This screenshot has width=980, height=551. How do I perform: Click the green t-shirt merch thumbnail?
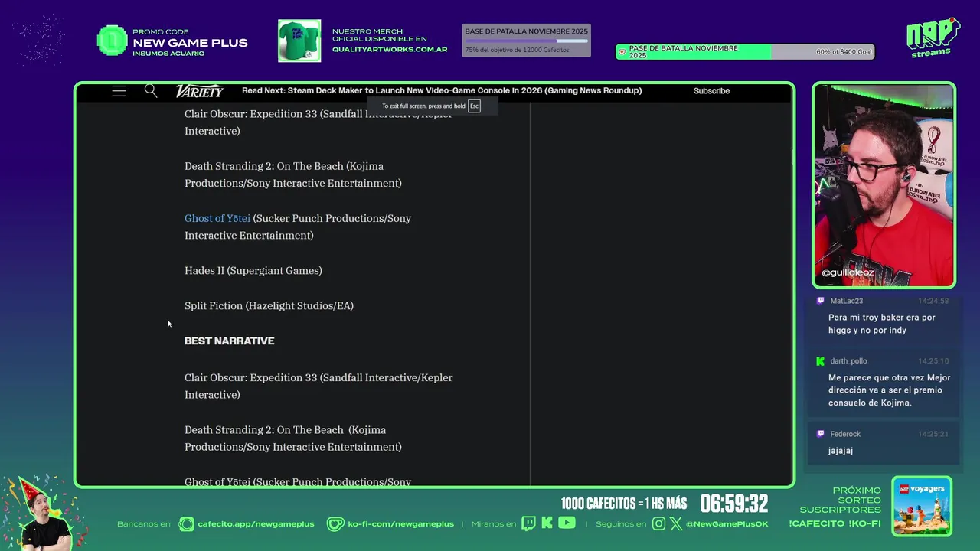tap(299, 41)
